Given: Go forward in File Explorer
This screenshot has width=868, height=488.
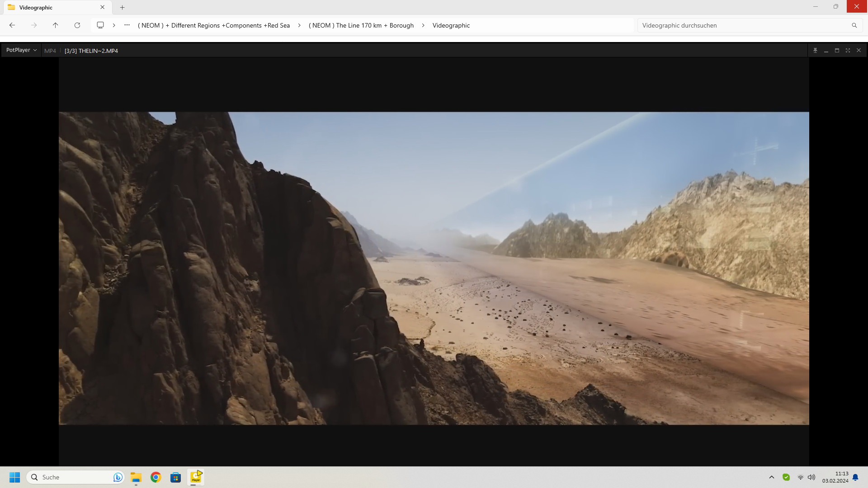Looking at the screenshot, I should coord(34,25).
